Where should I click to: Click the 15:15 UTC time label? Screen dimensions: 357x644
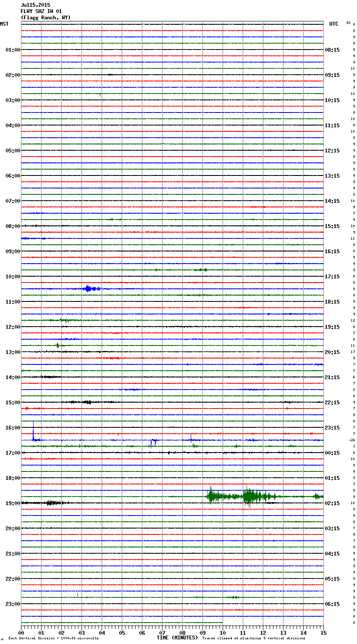pyautogui.click(x=332, y=226)
